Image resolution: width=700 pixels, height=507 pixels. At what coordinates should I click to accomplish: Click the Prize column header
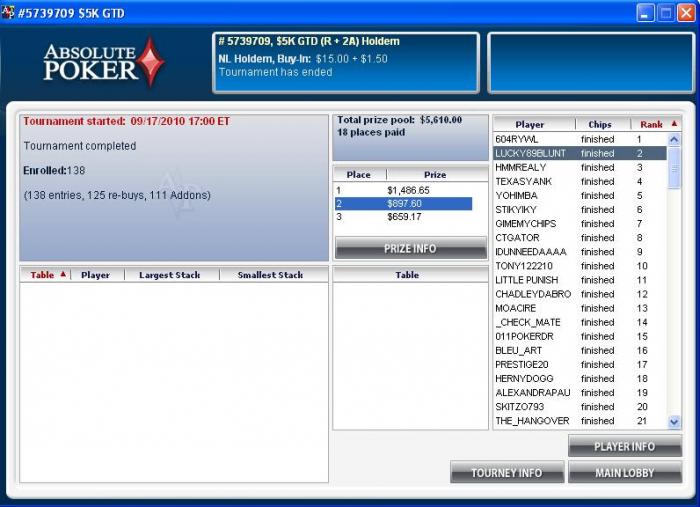coord(437,175)
